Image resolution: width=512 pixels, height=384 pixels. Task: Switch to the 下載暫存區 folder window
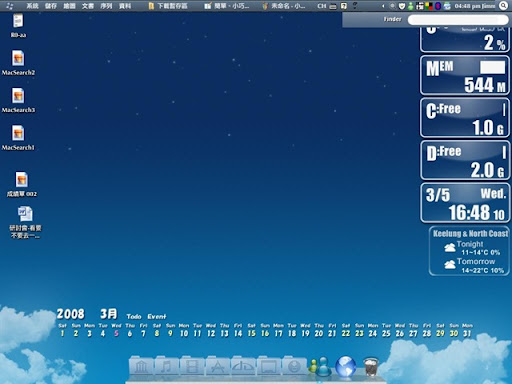pyautogui.click(x=168, y=6)
